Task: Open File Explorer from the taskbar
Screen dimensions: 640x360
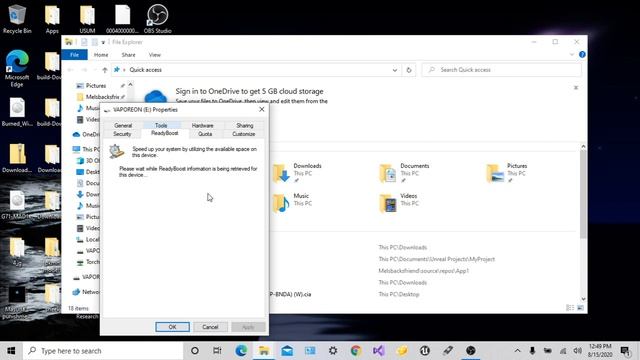Action: 264,351
